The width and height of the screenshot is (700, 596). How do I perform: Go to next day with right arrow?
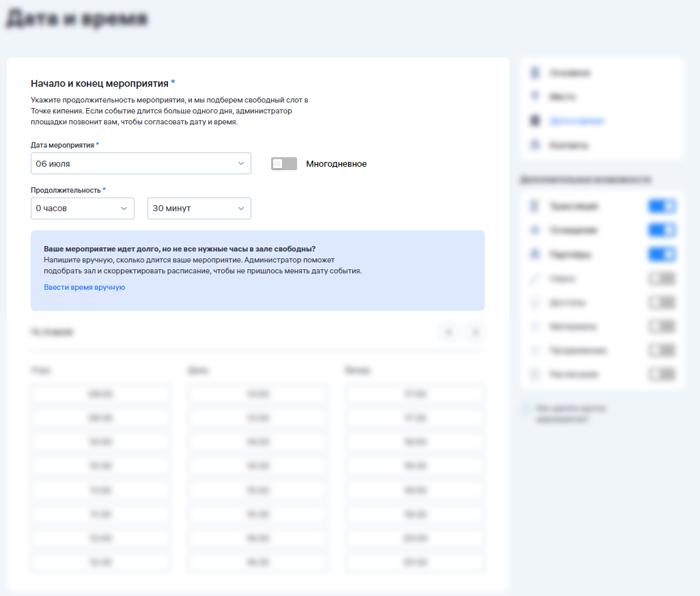click(475, 332)
